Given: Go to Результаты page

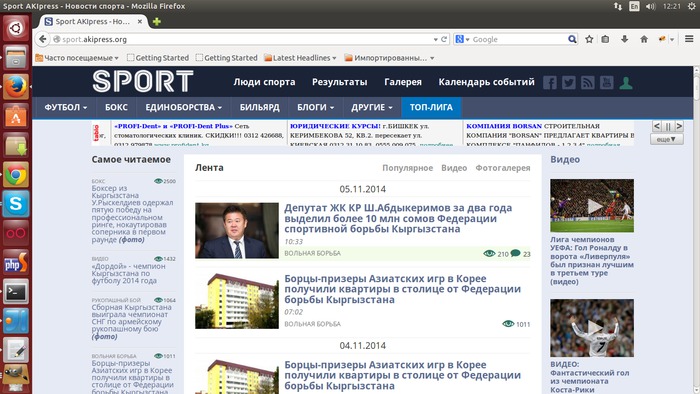Looking at the screenshot, I should click(x=340, y=82).
